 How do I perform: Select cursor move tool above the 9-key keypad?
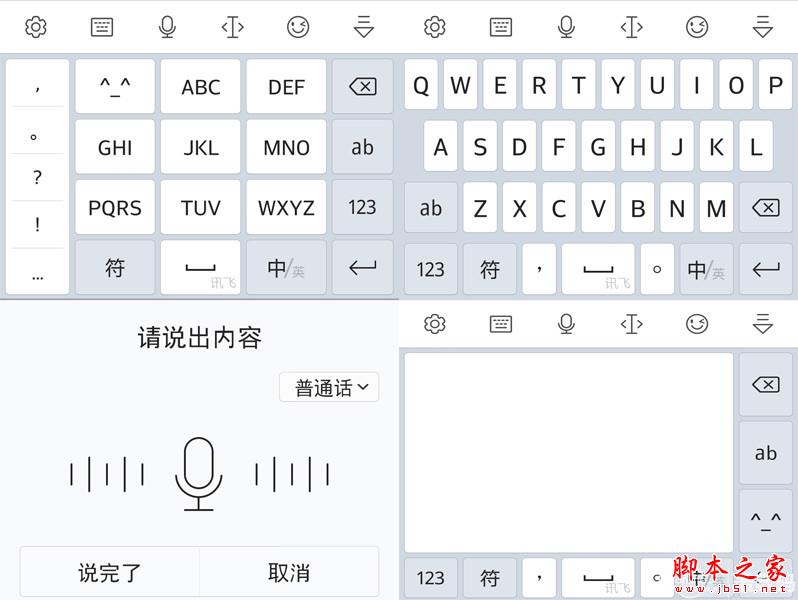tap(232, 27)
